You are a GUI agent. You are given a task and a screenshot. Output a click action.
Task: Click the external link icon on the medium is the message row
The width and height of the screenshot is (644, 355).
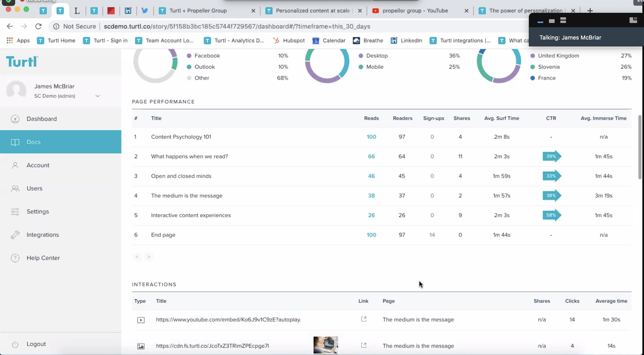pos(364,319)
